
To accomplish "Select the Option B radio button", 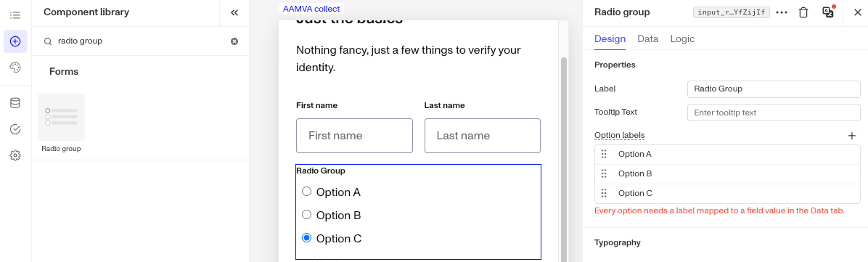I will coord(306,215).
